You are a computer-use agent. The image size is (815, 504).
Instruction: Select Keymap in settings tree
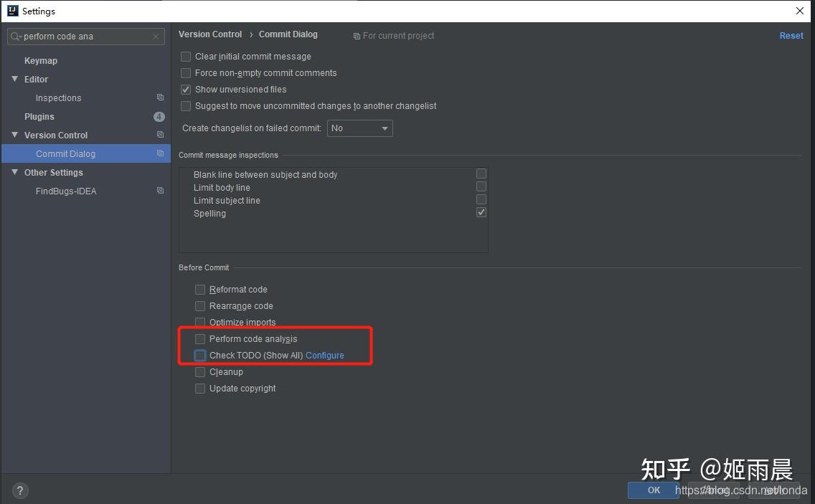pos(41,61)
